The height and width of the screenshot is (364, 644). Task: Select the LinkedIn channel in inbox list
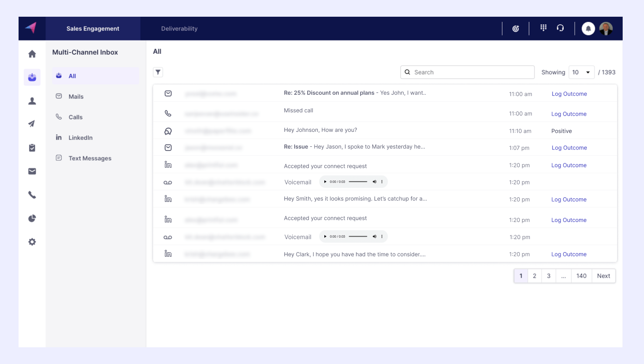tap(80, 138)
